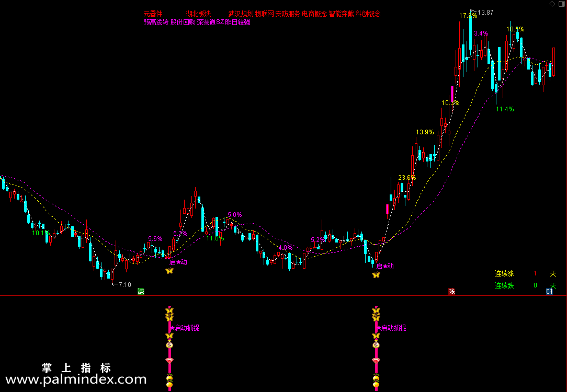Click the butterfly just above the right money bag
The height and width of the screenshot is (392, 567).
click(376, 336)
